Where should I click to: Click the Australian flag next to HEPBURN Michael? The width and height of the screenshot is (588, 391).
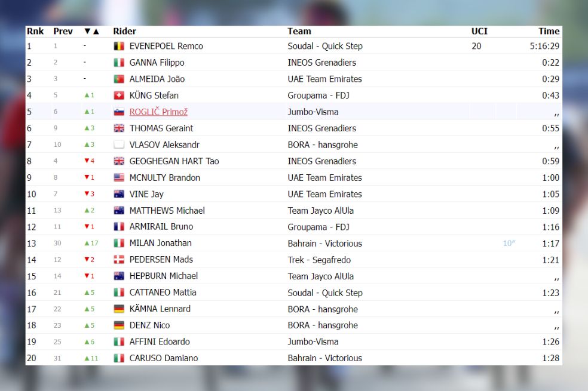click(x=119, y=276)
